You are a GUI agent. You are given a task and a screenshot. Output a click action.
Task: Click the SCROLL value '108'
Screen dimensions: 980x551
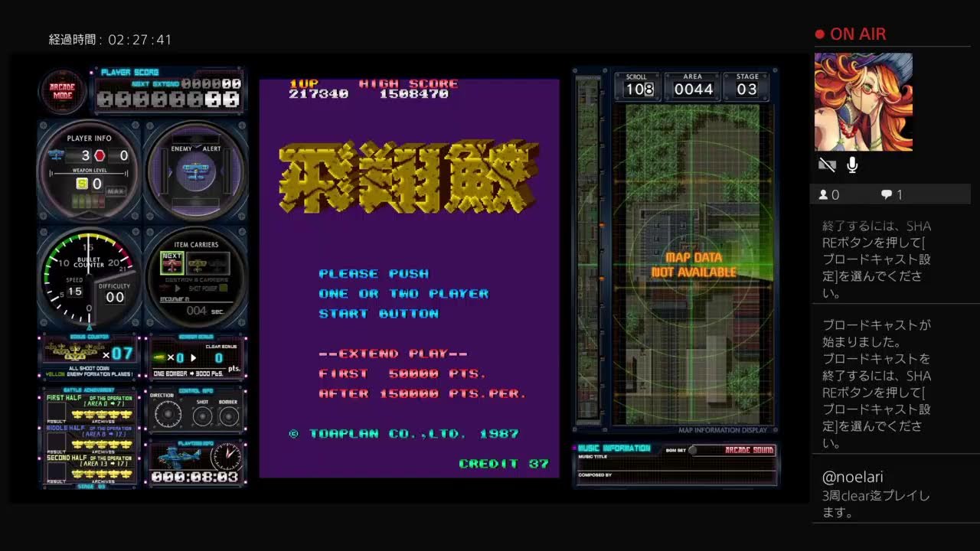pos(639,90)
